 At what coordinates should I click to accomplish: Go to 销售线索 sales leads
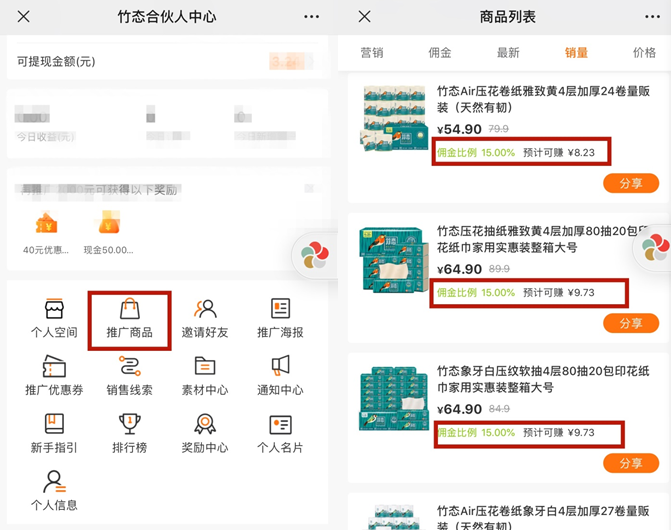(130, 376)
